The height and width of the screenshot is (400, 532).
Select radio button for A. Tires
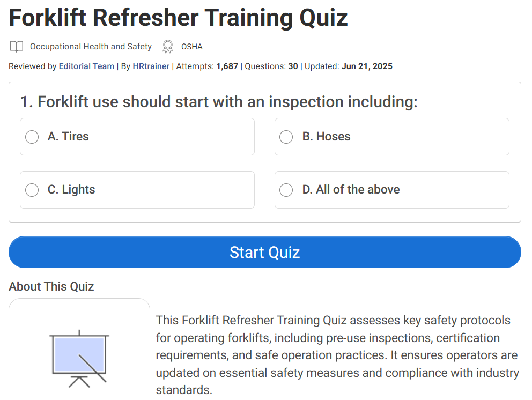(x=32, y=137)
